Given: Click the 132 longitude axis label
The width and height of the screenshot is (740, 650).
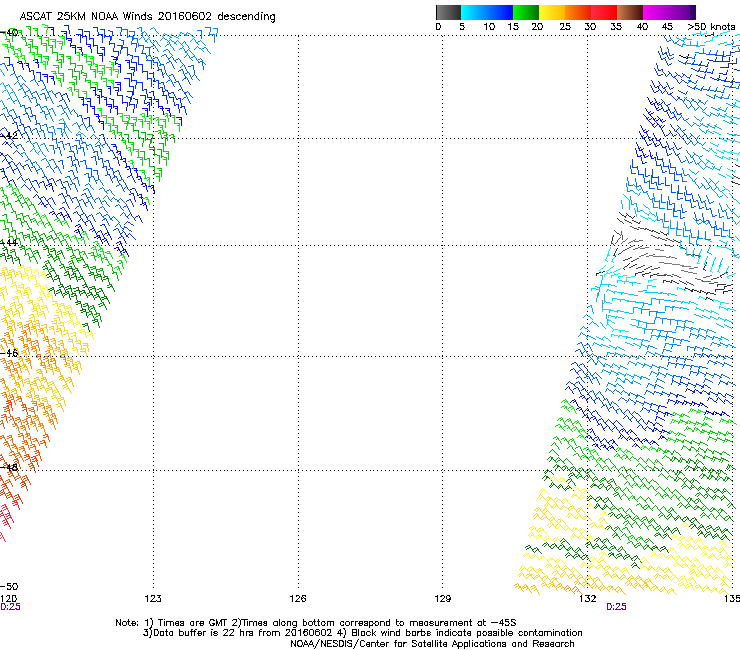Looking at the screenshot, I should point(587,599).
